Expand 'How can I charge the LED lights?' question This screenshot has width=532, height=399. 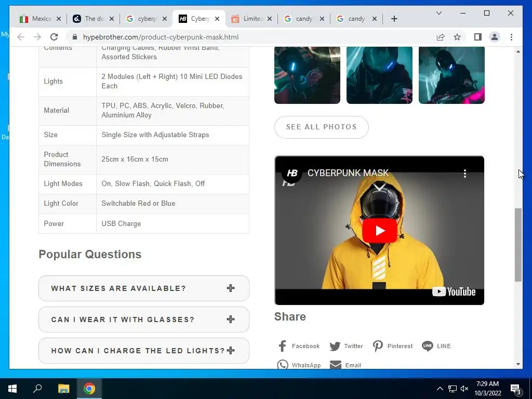coord(144,351)
